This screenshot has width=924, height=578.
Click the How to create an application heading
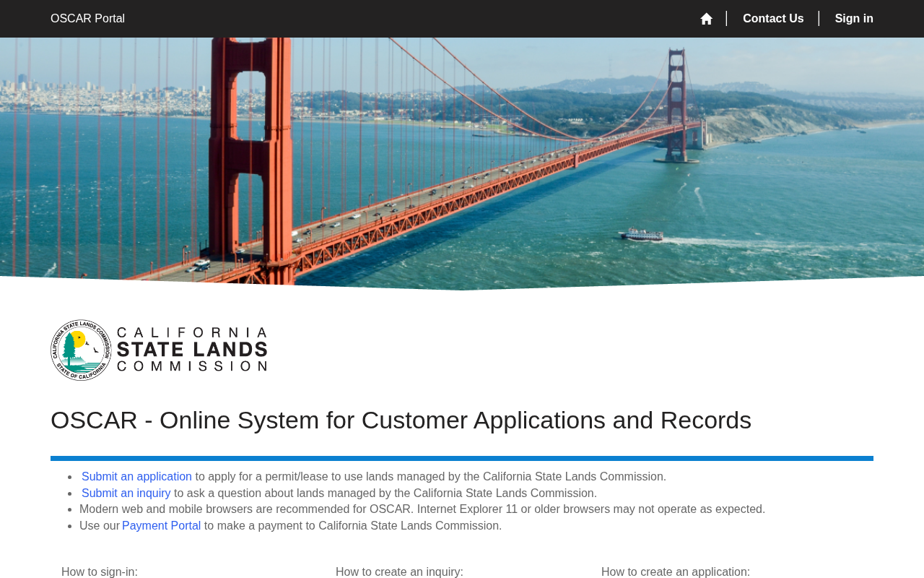(x=676, y=571)
